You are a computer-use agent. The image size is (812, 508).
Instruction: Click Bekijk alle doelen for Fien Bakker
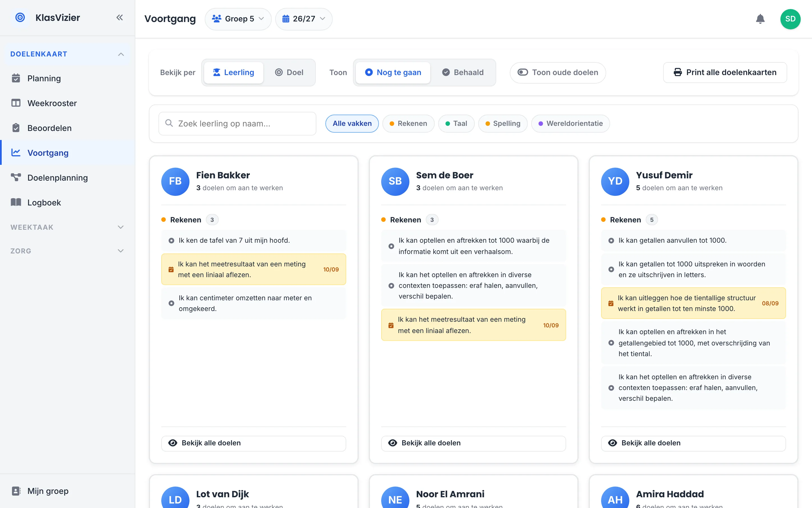pos(253,443)
